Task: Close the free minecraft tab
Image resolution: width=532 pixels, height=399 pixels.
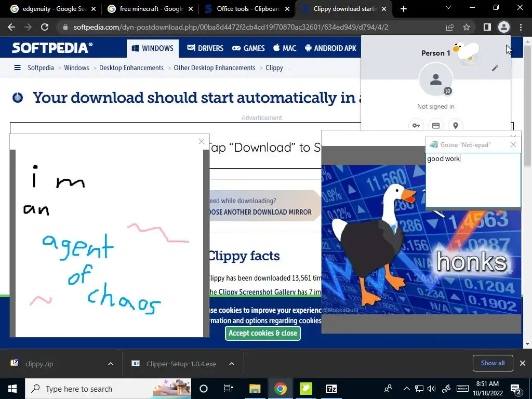Action: (x=191, y=9)
